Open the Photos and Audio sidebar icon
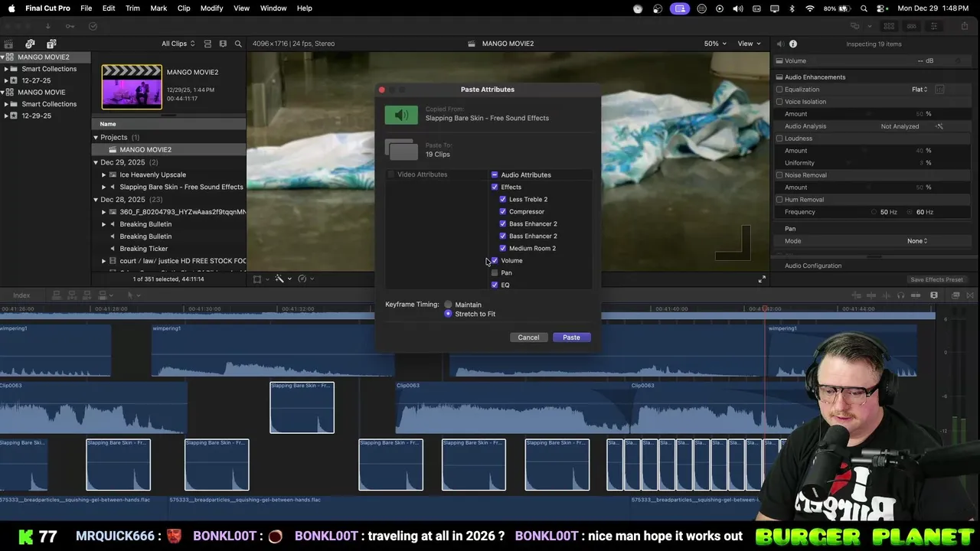This screenshot has height=551, width=980. [x=30, y=44]
